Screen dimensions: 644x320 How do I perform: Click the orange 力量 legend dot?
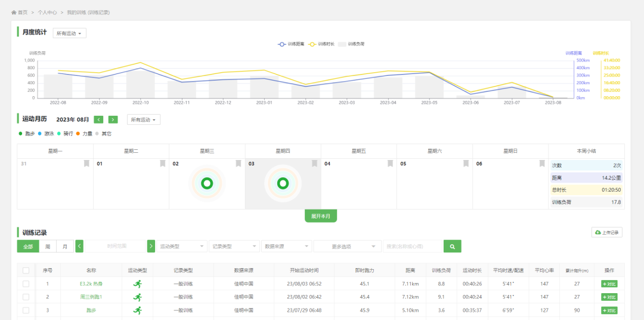coord(78,134)
